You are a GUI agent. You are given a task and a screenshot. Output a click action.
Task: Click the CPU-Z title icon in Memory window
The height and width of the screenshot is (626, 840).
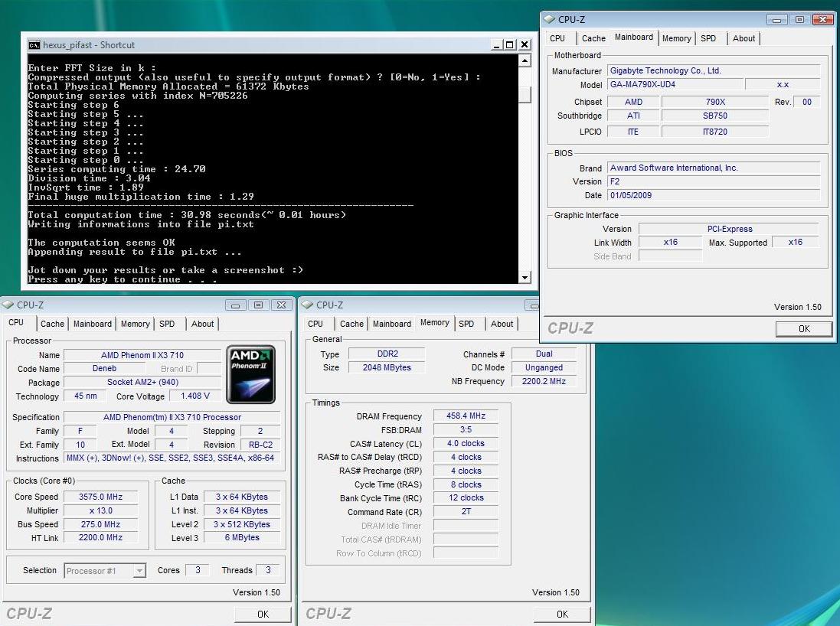(x=308, y=305)
